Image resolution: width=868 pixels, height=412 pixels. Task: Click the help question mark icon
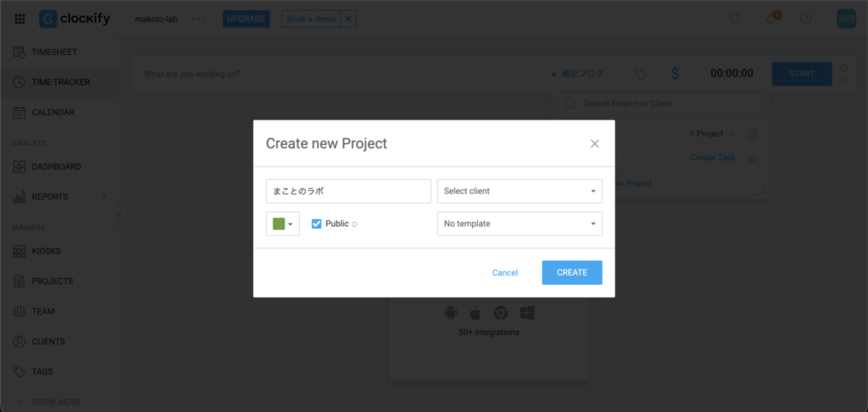tap(806, 19)
